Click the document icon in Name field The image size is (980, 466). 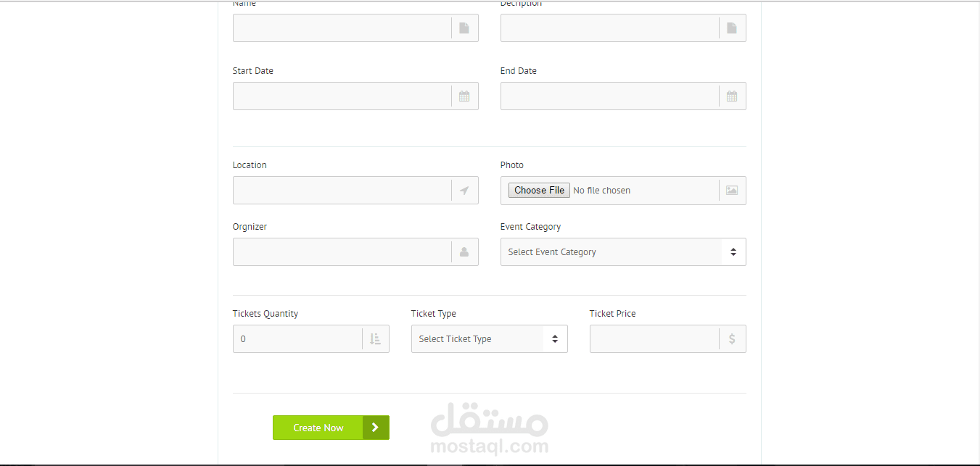tap(464, 28)
